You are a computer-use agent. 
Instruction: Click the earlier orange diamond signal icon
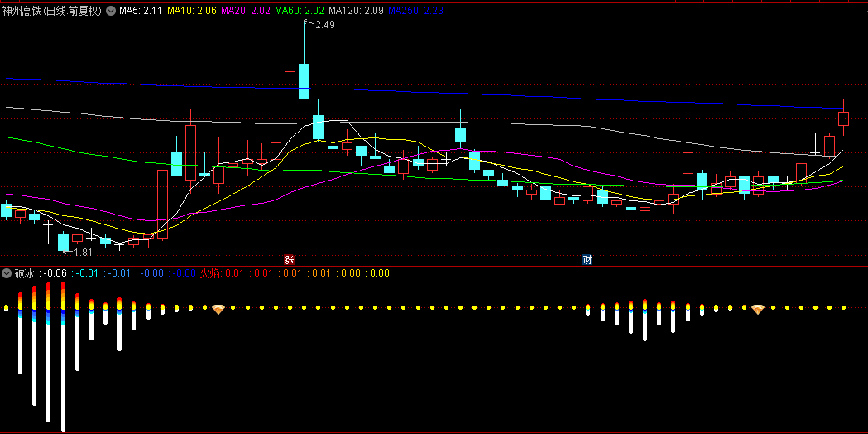[x=218, y=309]
